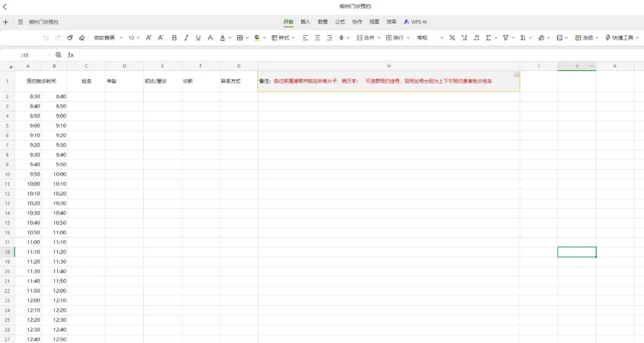Viewport: 644px width, 343px height.
Task: Select row 18 header
Action: pos(7,252)
